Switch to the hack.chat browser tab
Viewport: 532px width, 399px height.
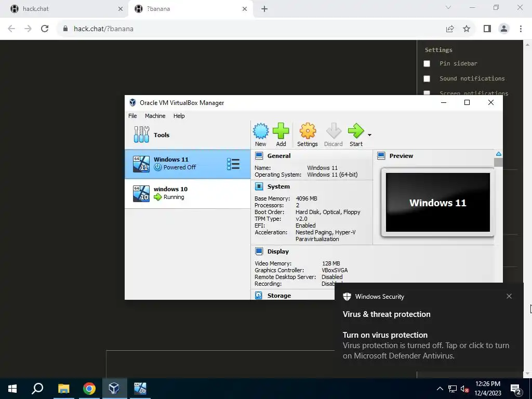64,9
